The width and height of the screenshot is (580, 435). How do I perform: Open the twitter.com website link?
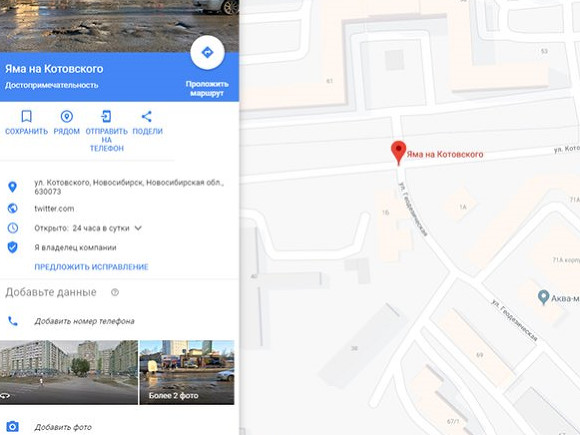pyautogui.click(x=54, y=209)
